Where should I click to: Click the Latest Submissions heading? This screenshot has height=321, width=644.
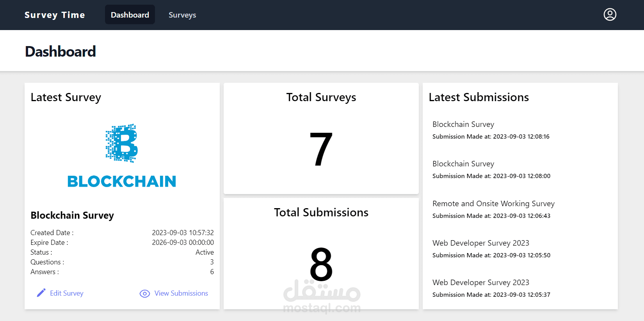(479, 97)
